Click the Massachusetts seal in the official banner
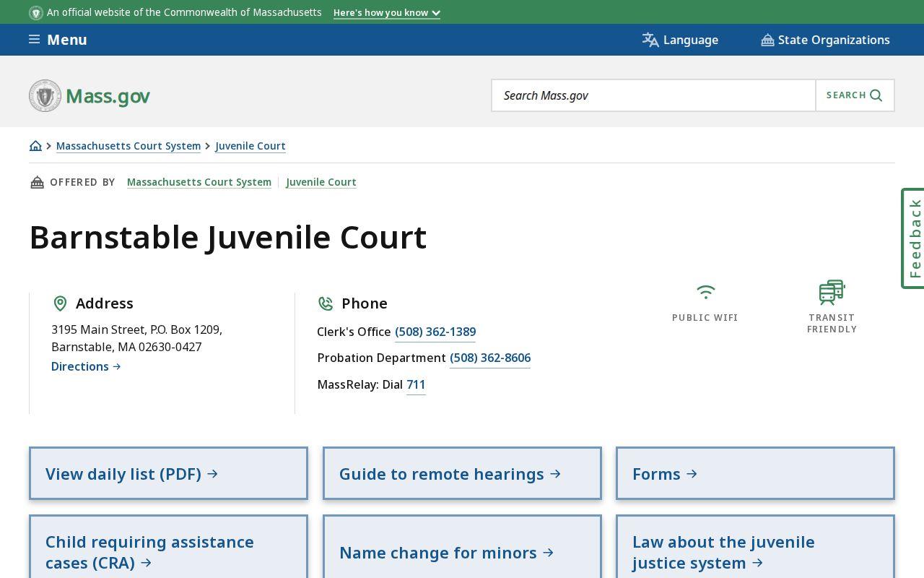The height and width of the screenshot is (578, 924). coord(36,12)
